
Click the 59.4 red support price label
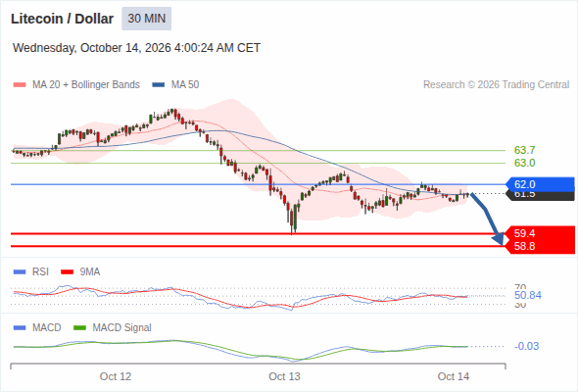click(540, 233)
